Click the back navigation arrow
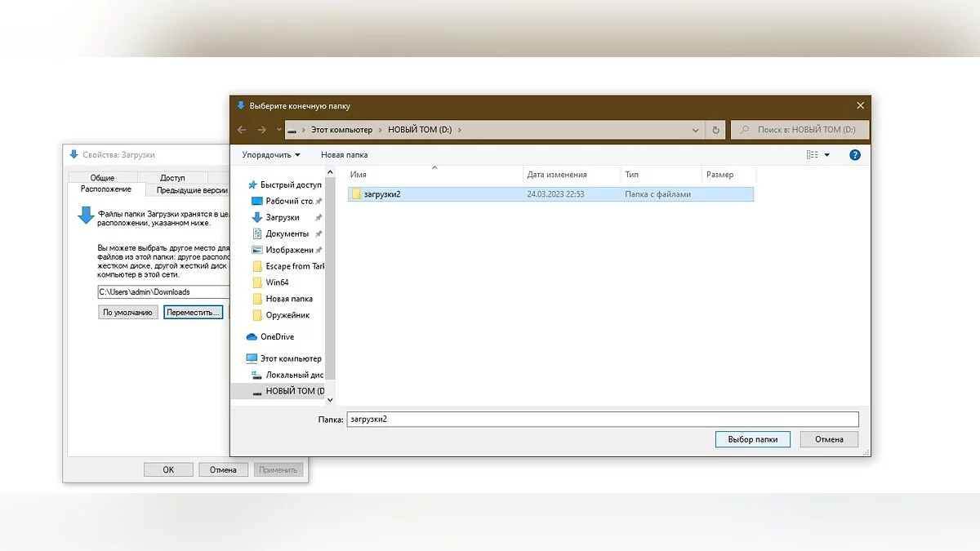The width and height of the screenshot is (980, 551). [x=242, y=130]
